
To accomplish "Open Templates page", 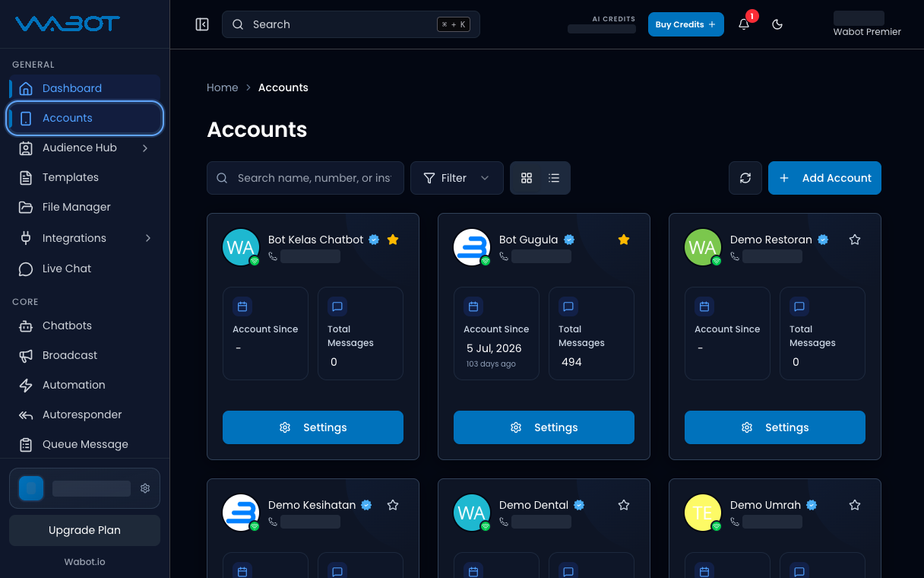I will (x=84, y=177).
